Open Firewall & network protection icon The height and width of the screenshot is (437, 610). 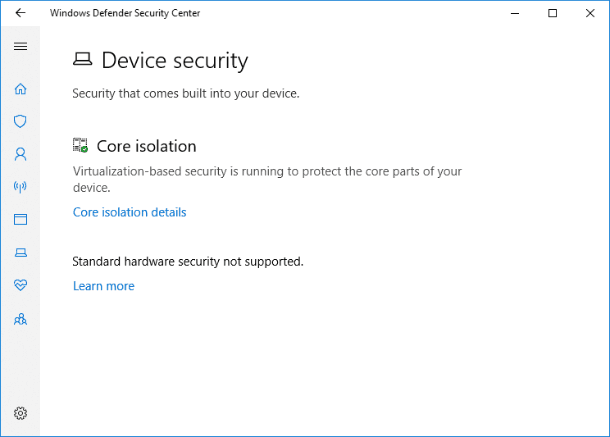20,187
